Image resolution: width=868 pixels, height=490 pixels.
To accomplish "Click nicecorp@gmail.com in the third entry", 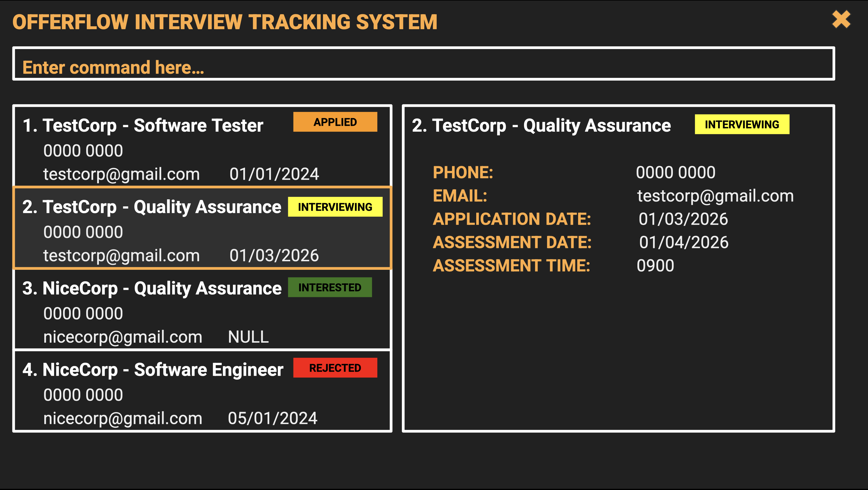I will (x=123, y=337).
